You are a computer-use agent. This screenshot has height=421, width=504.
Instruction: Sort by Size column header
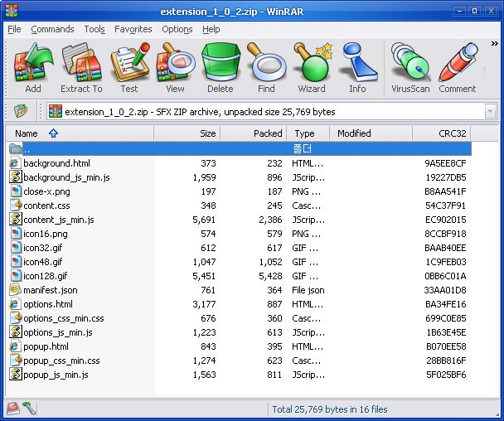point(187,133)
